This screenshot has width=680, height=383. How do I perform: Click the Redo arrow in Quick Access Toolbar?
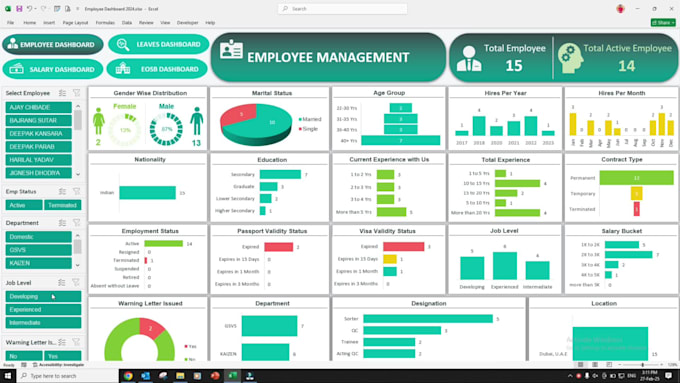(43, 9)
